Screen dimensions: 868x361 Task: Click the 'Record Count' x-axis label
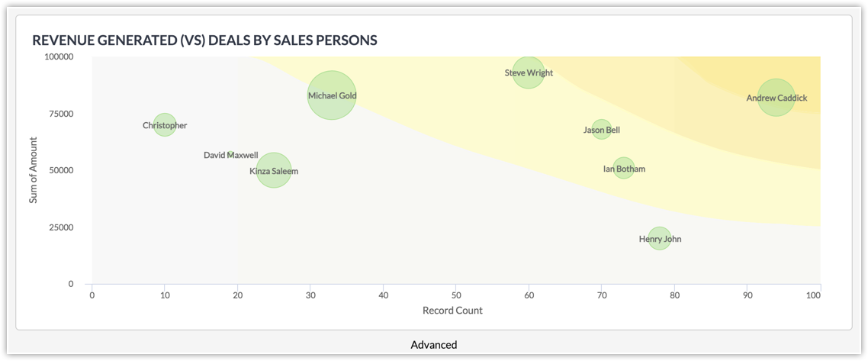(x=452, y=311)
